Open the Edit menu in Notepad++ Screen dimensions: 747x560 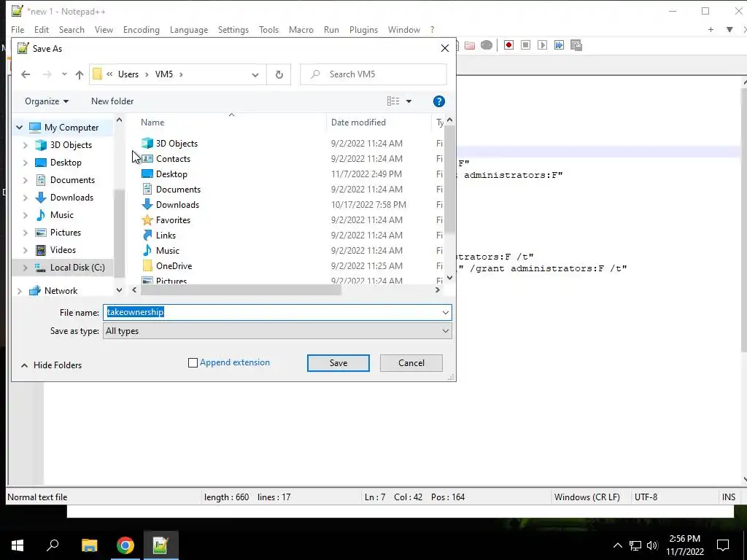pos(42,29)
